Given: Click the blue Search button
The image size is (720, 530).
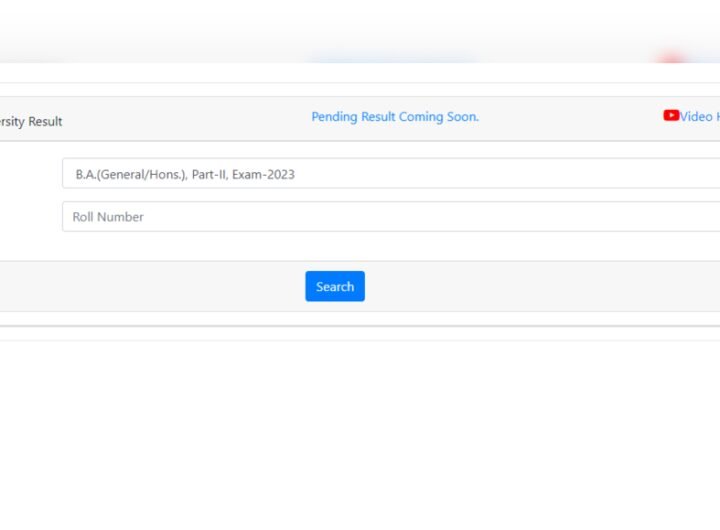Looking at the screenshot, I should click(x=335, y=286).
